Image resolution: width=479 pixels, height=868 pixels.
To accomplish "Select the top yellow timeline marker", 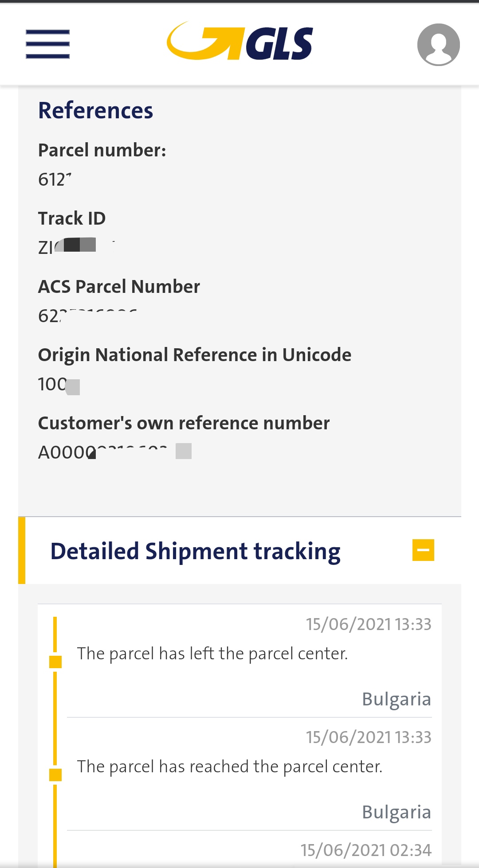I will (55, 662).
